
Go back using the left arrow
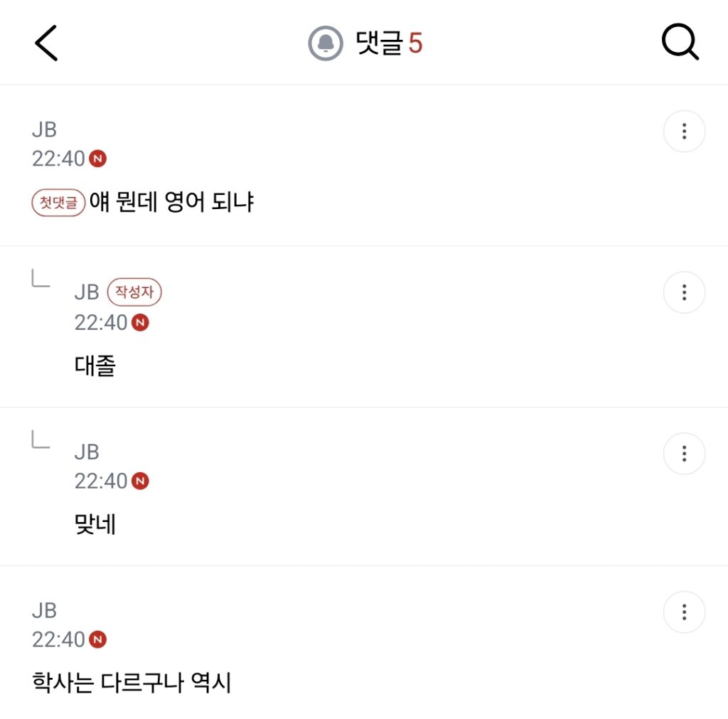pyautogui.click(x=46, y=43)
